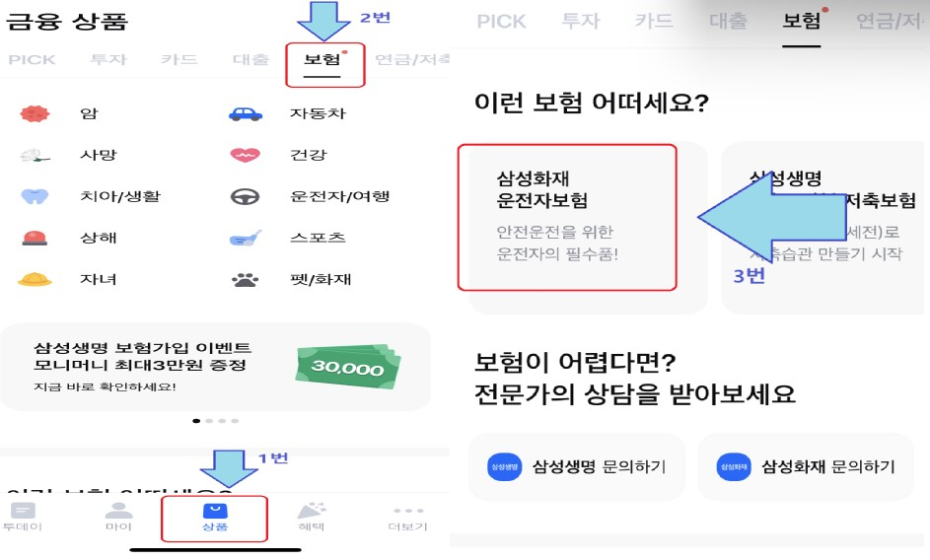Open the 자녀 yellow hat icon
Viewport: 930px width, 560px height.
tap(35, 279)
